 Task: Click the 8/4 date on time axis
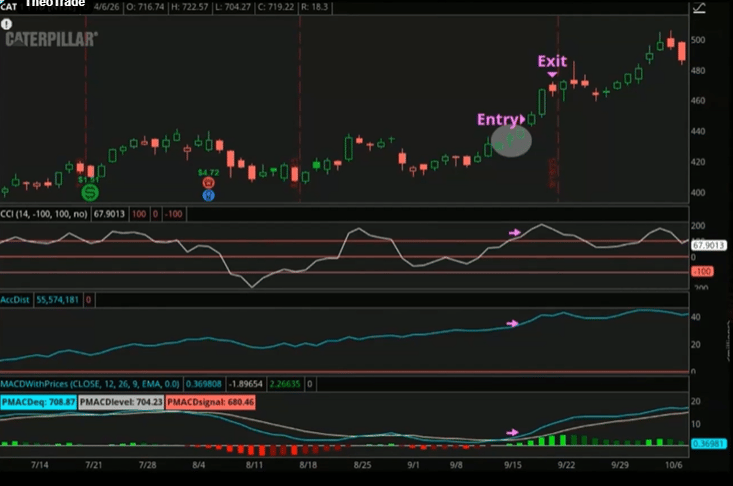coord(199,465)
